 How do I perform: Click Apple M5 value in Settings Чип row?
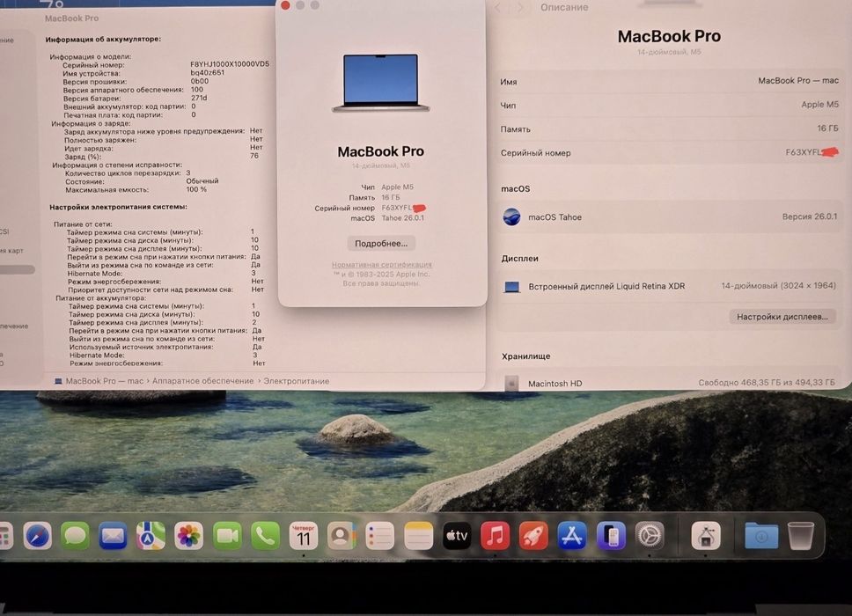coord(819,105)
